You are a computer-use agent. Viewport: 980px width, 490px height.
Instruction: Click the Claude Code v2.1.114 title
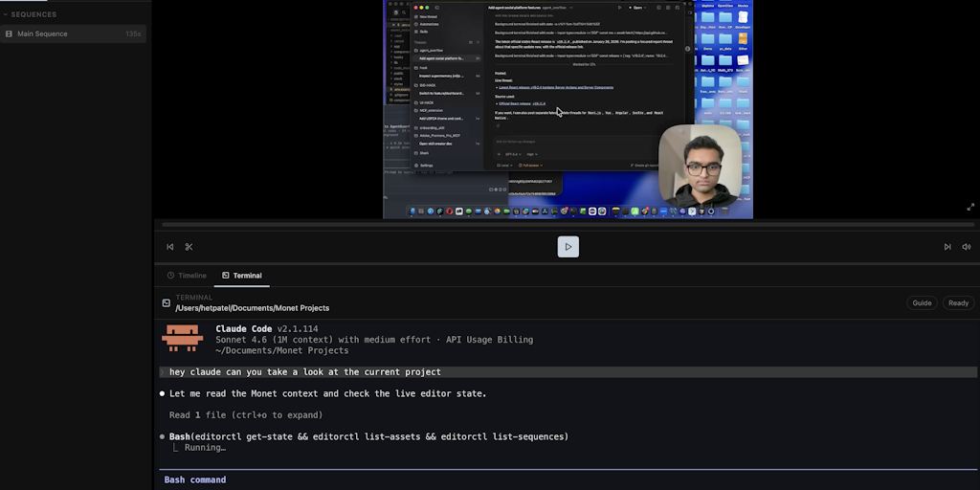click(267, 329)
